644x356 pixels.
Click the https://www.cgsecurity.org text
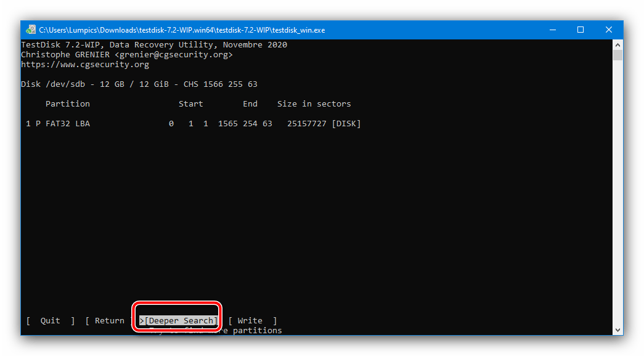click(x=85, y=65)
